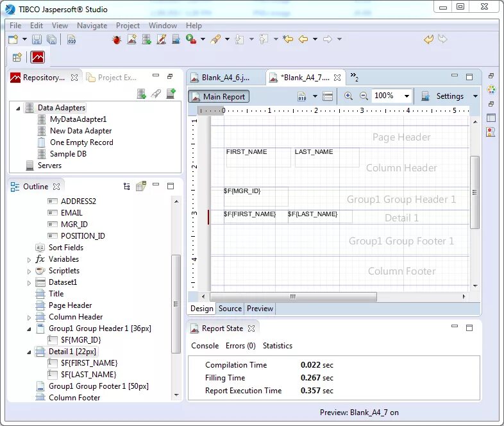Screen dimensions: 504x426
Task: Click create data adapter icon in Repository panel
Action: point(142,94)
